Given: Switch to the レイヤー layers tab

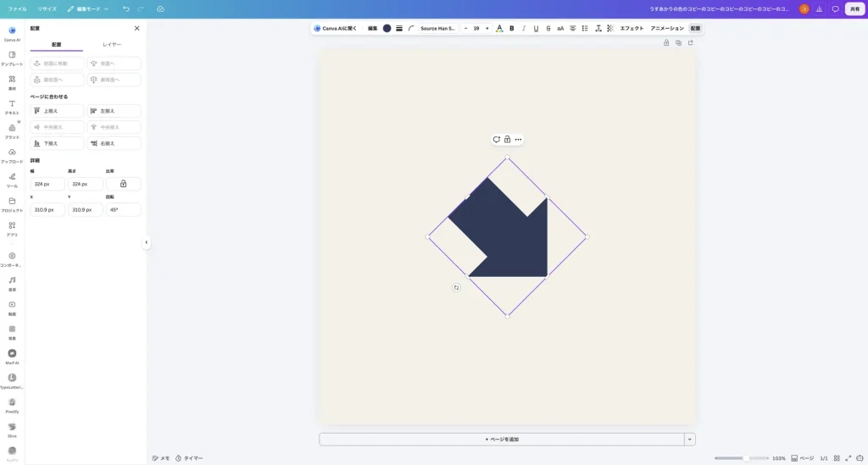Looking at the screenshot, I should 112,44.
